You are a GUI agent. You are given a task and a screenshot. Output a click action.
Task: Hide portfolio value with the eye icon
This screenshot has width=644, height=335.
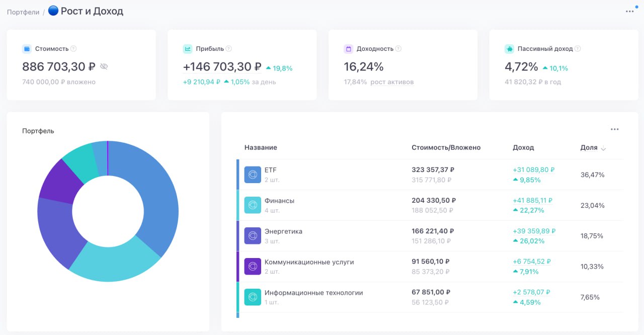click(x=104, y=66)
